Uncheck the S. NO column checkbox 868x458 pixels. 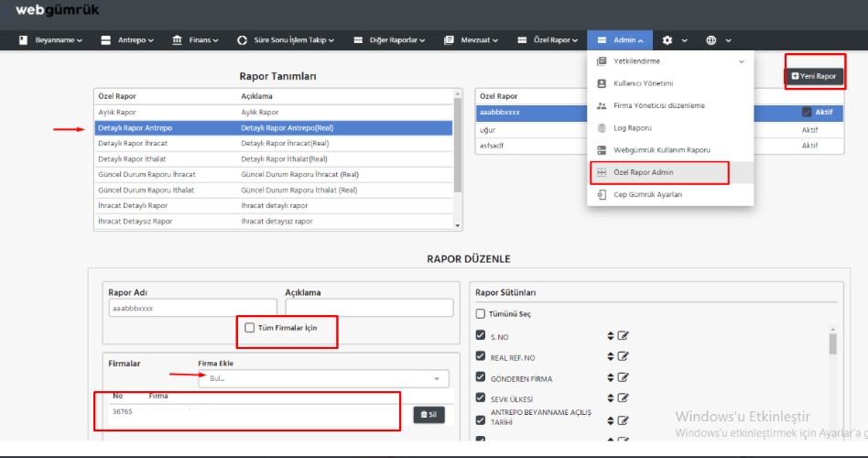tap(481, 335)
